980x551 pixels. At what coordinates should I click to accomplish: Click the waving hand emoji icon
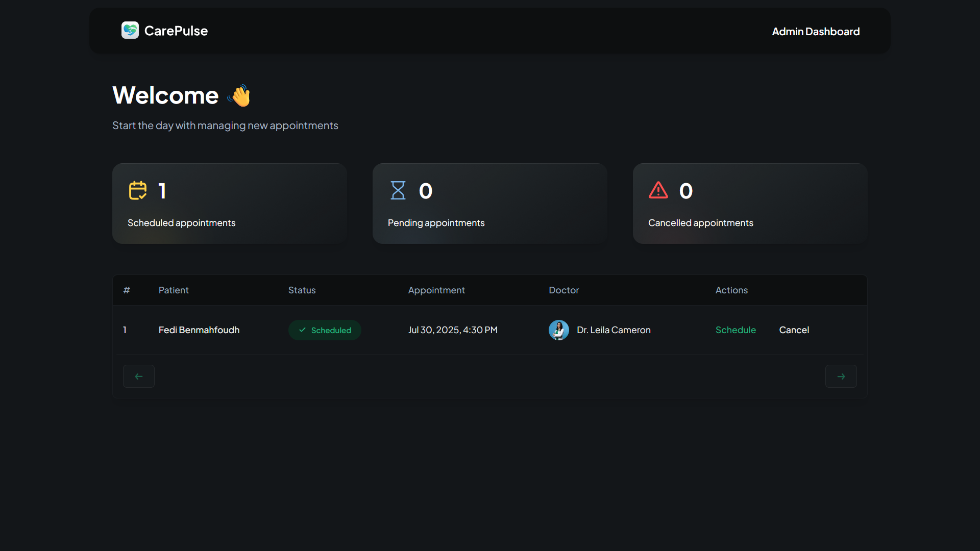240,95
